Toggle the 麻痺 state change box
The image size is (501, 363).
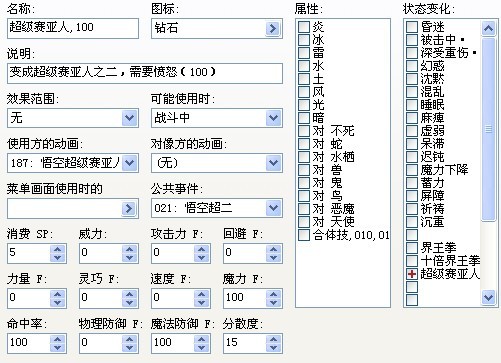412,118
